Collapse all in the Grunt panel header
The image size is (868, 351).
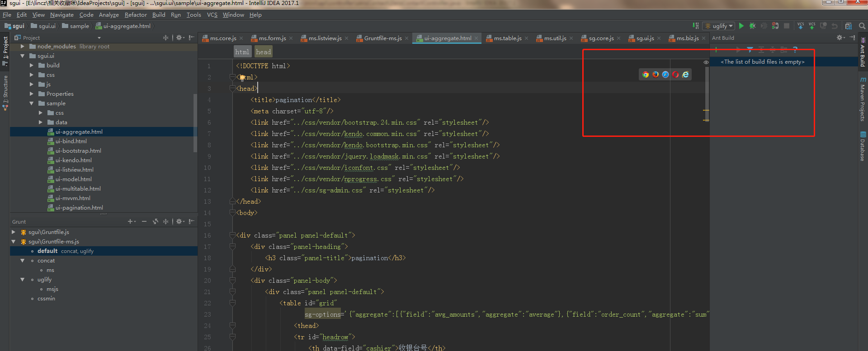tap(165, 221)
